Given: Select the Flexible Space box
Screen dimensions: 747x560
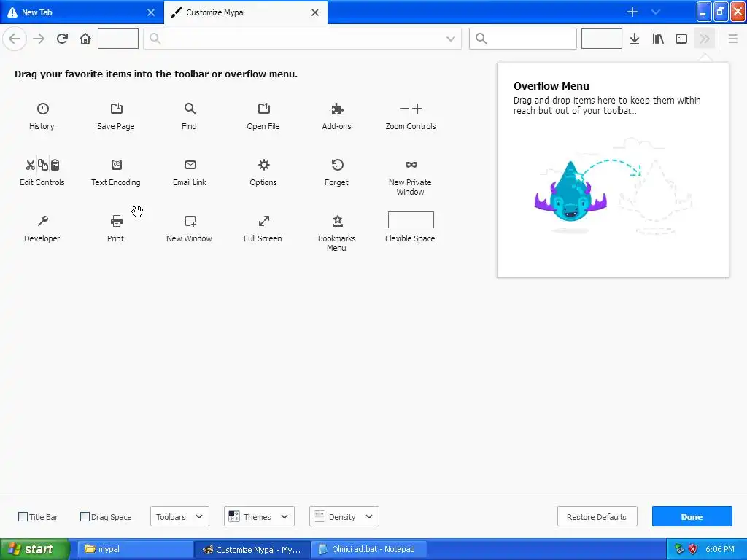Looking at the screenshot, I should pyautogui.click(x=411, y=220).
